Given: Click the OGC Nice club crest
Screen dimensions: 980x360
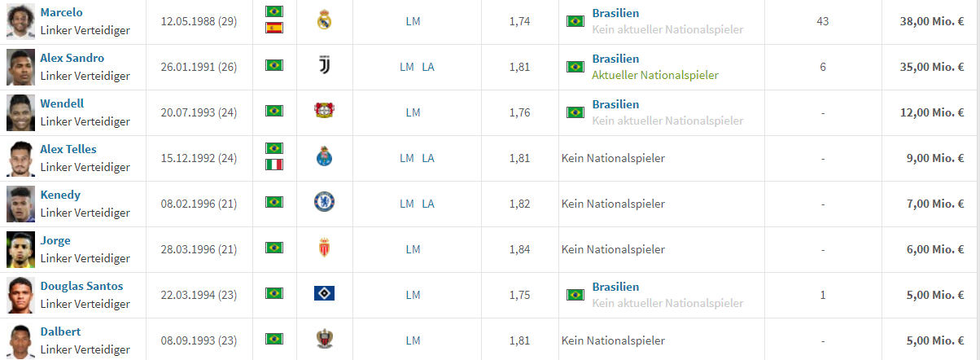Looking at the screenshot, I should pyautogui.click(x=325, y=340).
